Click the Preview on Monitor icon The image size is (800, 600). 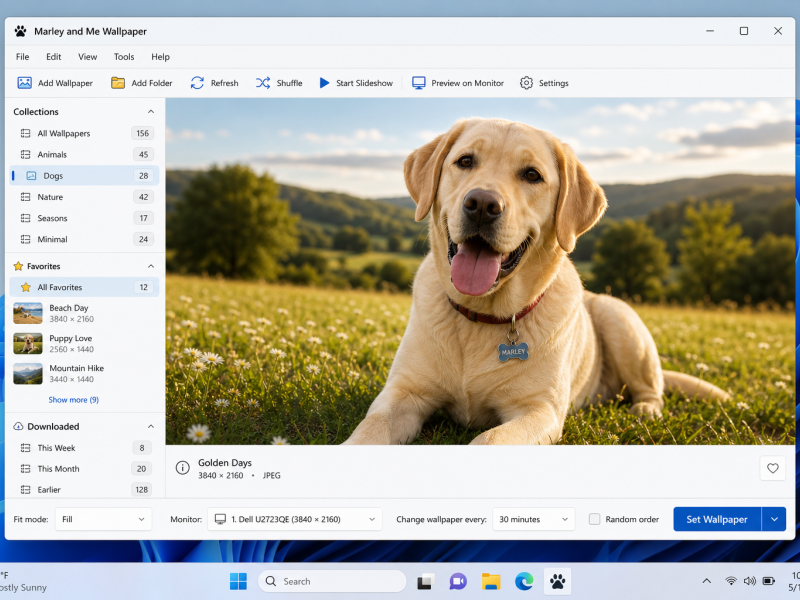tap(418, 83)
